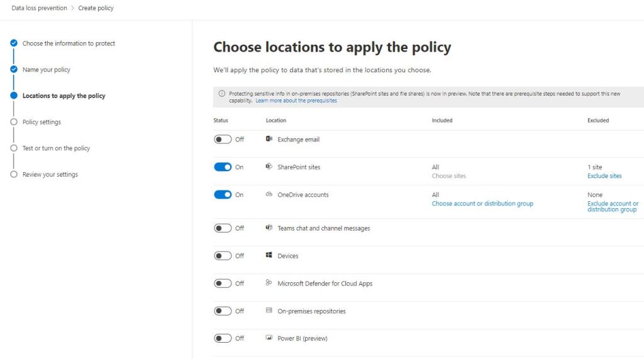Turn on the Devices location toggle
644x359 pixels.
[x=223, y=256]
